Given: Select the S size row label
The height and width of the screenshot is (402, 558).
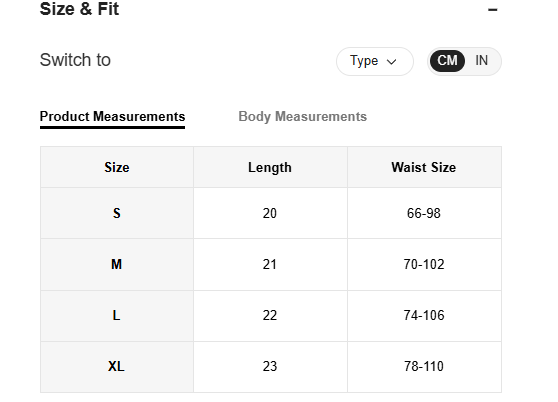Looking at the screenshot, I should (117, 213).
